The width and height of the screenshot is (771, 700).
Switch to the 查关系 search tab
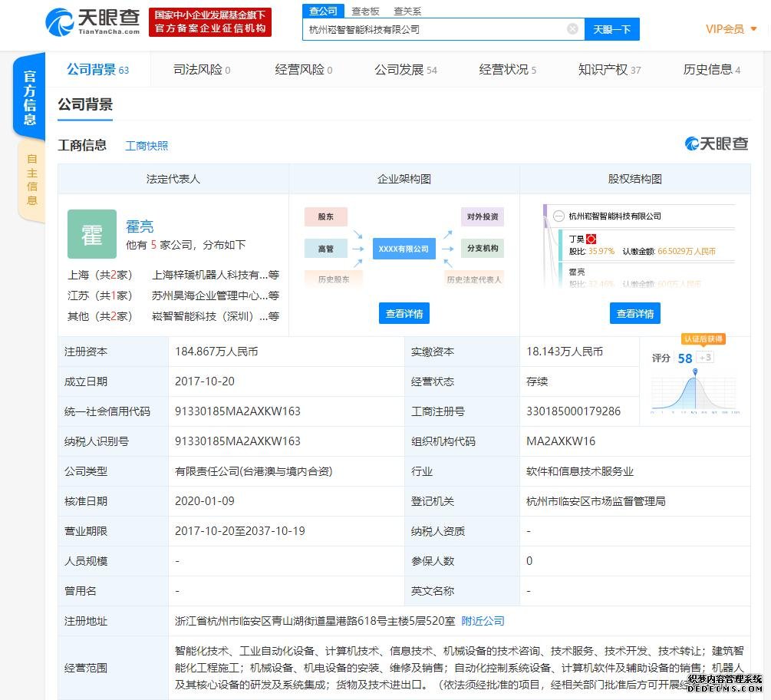[407, 12]
